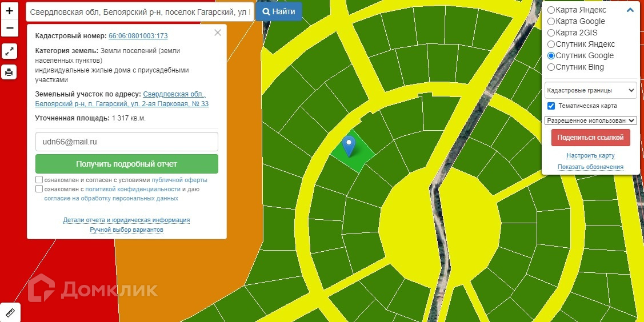Select Спутник Bing base layer
Screen dimensions: 644x322
tap(551, 67)
